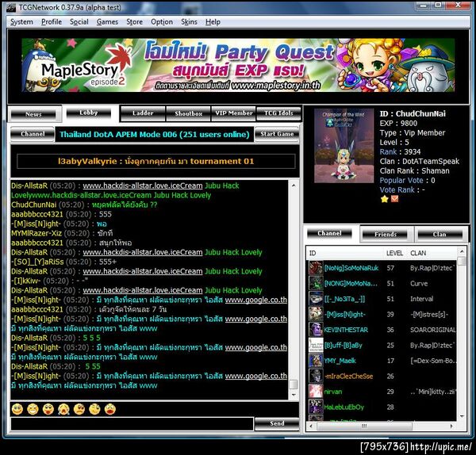
Task: Select KEVINTHESTAR name in user list
Action: [x=346, y=330]
